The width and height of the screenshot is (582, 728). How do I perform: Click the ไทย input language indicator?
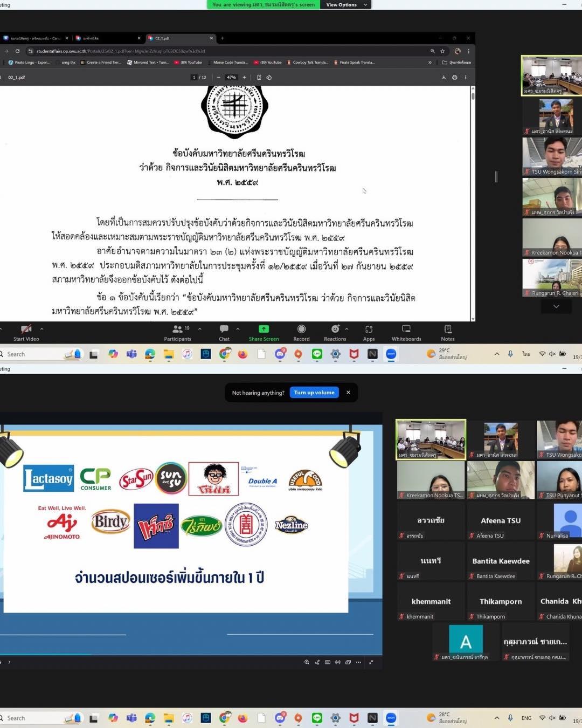pos(526,354)
